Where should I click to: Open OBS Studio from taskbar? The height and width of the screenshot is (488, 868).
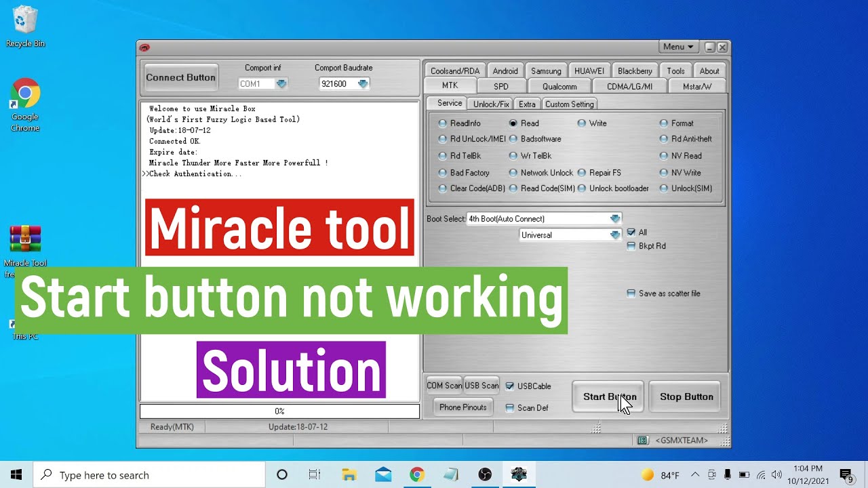[x=484, y=474]
